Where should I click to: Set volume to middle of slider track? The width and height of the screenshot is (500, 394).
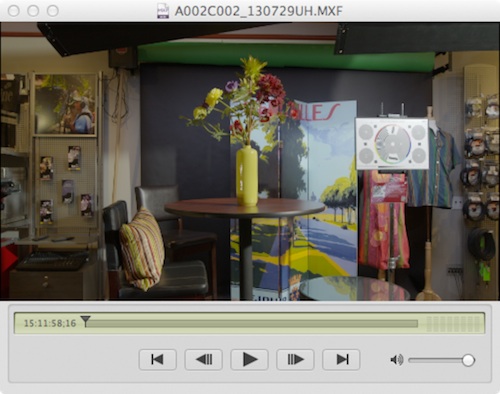tap(438, 360)
